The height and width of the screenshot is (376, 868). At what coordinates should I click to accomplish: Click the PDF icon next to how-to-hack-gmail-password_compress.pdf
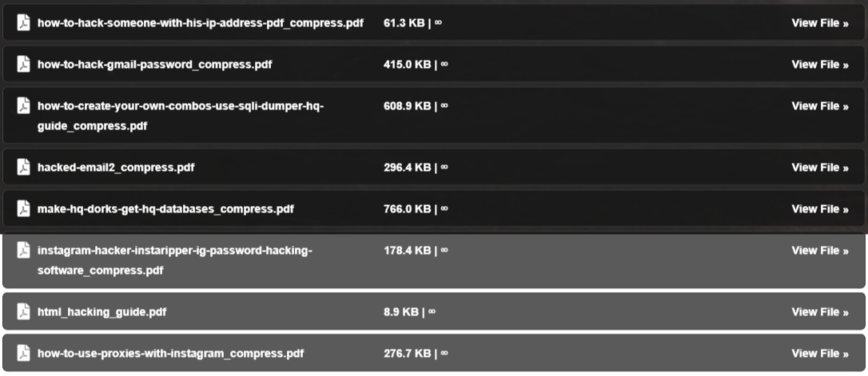pyautogui.click(x=24, y=64)
